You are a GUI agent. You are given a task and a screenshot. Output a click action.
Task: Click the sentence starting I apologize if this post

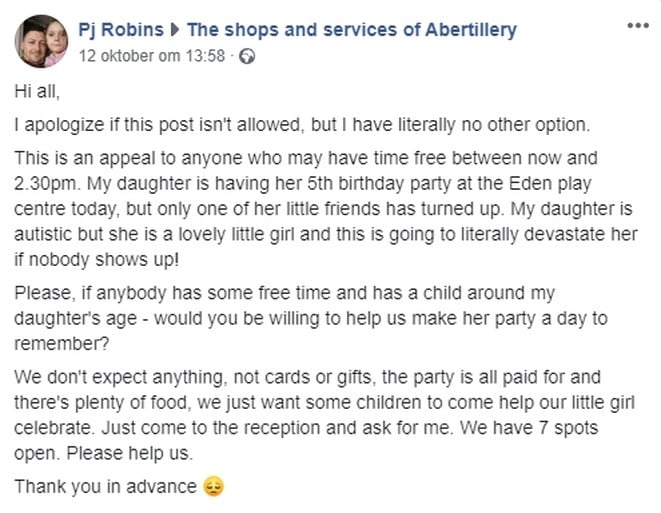(302, 125)
